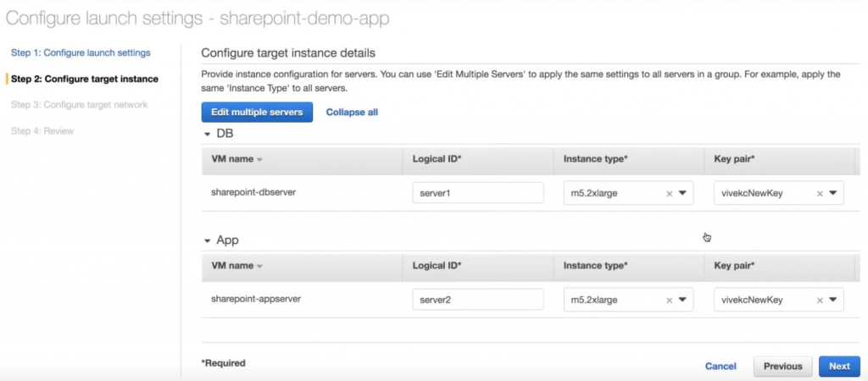Click the Edit multiple servers button

pyautogui.click(x=257, y=113)
